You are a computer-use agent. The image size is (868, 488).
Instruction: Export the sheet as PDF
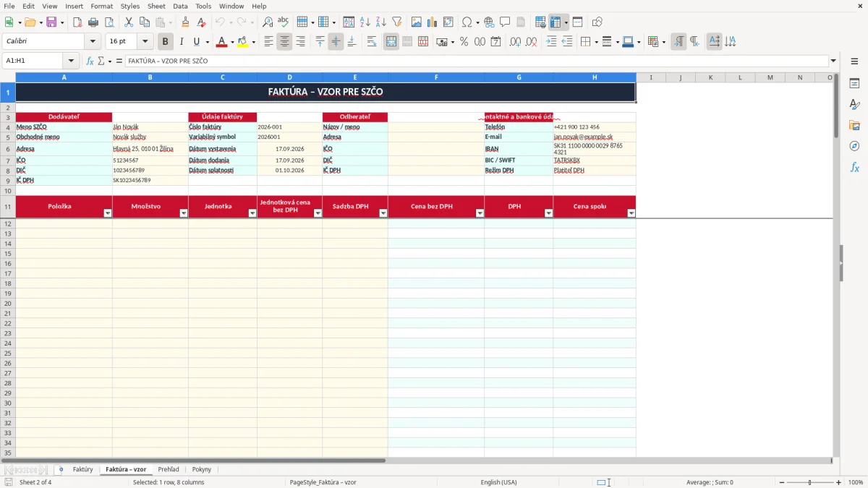pos(77,22)
